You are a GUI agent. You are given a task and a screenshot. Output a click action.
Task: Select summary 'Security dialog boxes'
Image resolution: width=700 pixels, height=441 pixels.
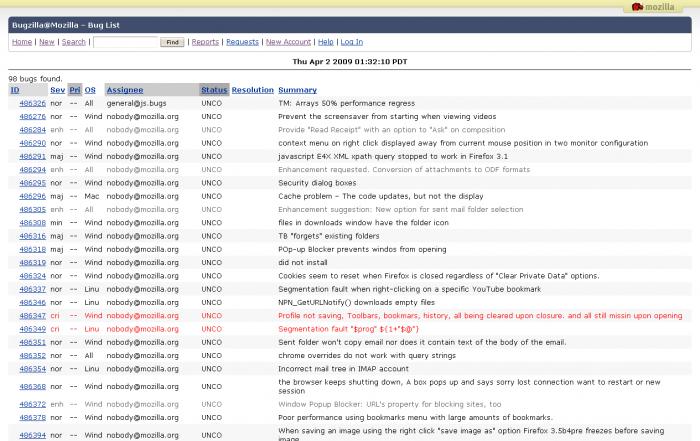pyautogui.click(x=317, y=183)
